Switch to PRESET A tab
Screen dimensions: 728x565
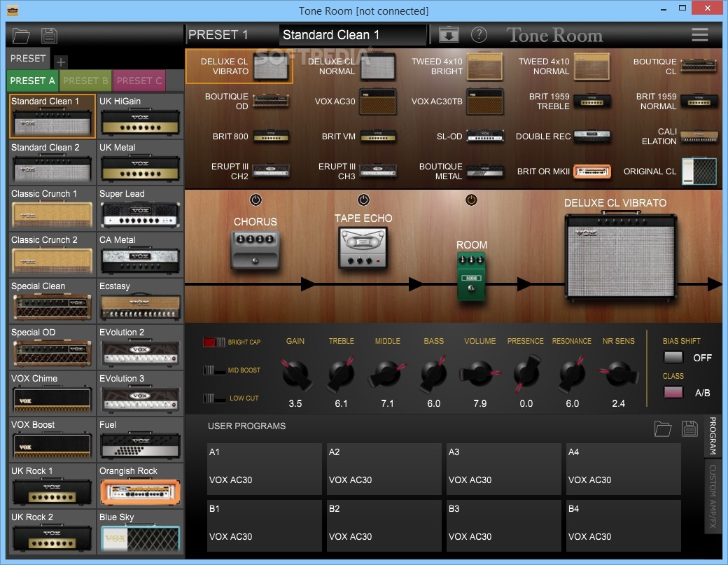coord(32,81)
